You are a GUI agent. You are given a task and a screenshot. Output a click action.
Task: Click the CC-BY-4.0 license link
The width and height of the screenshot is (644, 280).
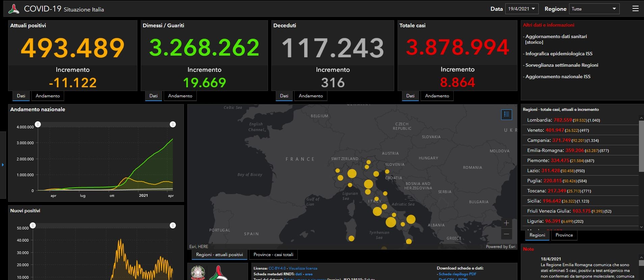coord(277,268)
